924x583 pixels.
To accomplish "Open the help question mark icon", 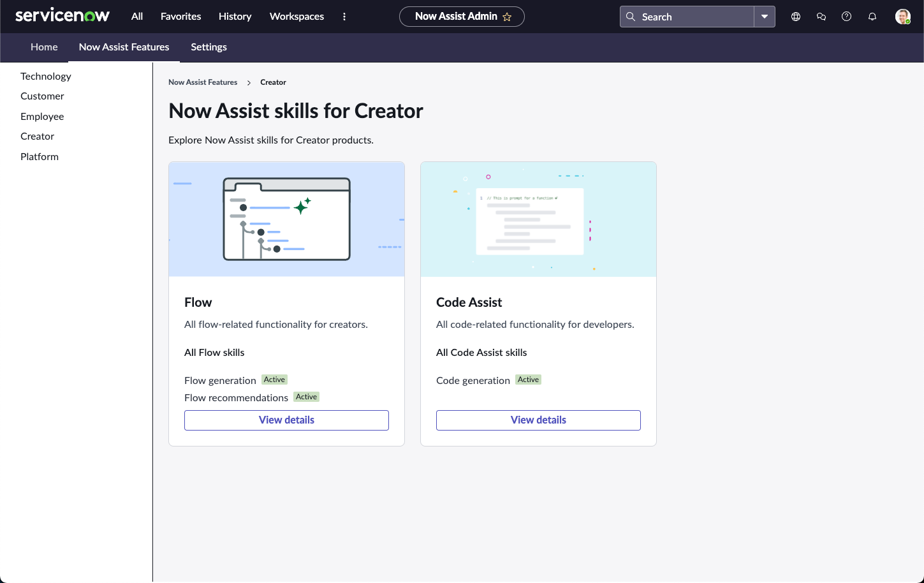I will click(x=847, y=17).
